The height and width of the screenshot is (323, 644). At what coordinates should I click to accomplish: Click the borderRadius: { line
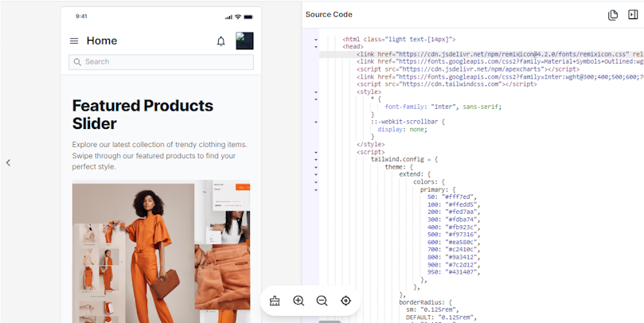426,302
